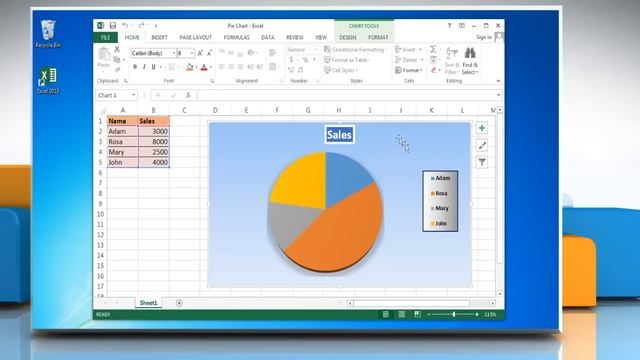Screen dimensions: 640x360
Task: Decrease font size with smaller A icon
Action: click(x=209, y=53)
